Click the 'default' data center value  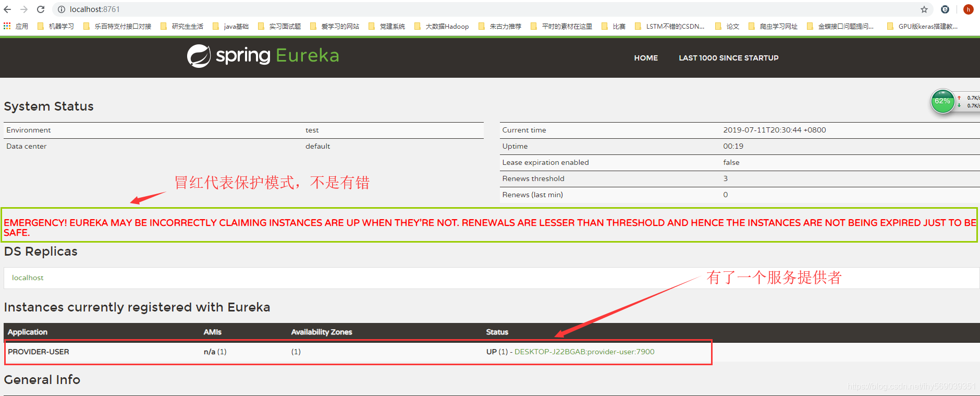click(x=317, y=147)
